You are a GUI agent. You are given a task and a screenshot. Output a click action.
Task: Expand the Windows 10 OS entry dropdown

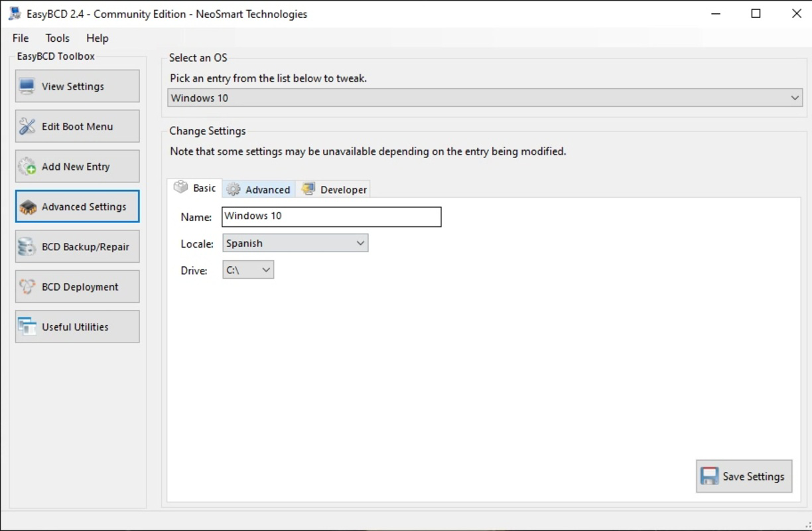[485, 98]
